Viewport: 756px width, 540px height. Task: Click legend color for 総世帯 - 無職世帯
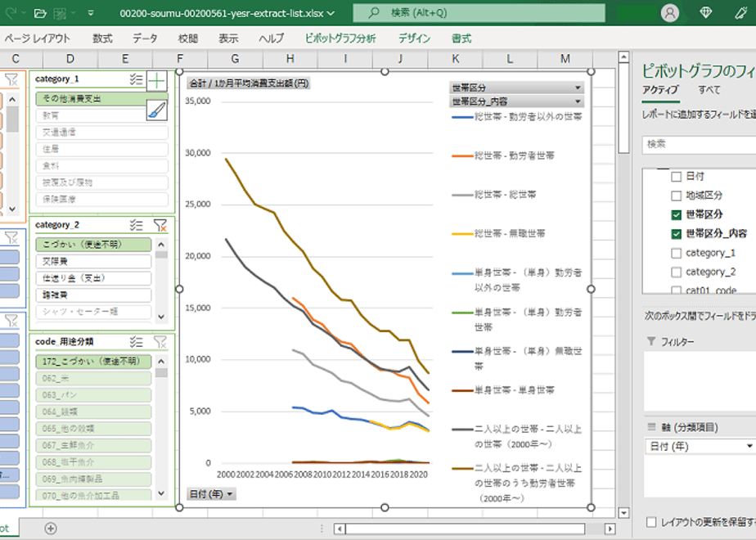tap(462, 234)
